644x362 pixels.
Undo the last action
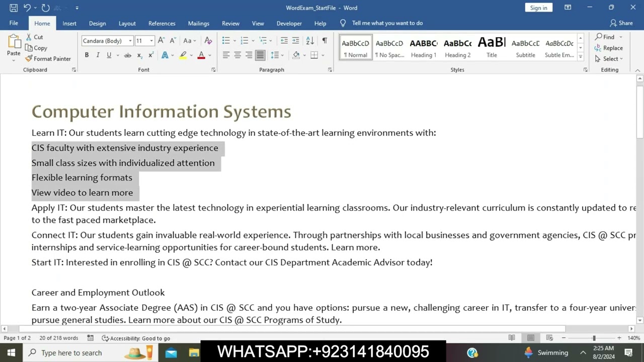[x=27, y=8]
